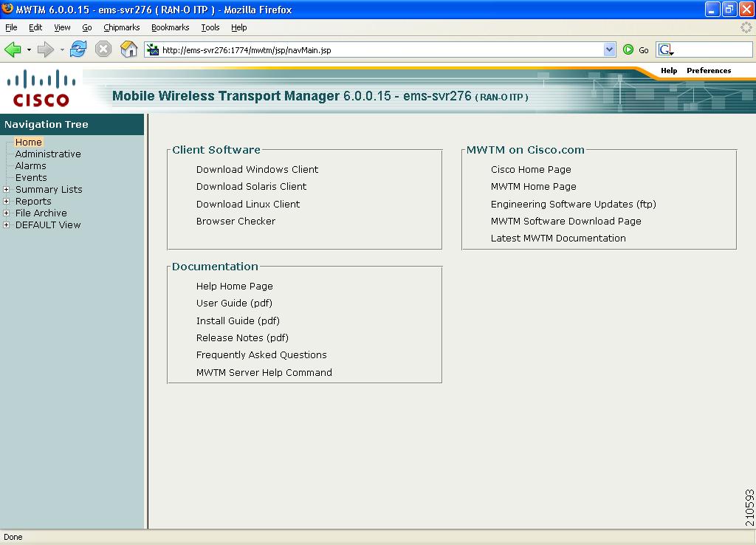Open the View menu
Image resolution: width=756 pixels, height=545 pixels.
click(x=62, y=27)
